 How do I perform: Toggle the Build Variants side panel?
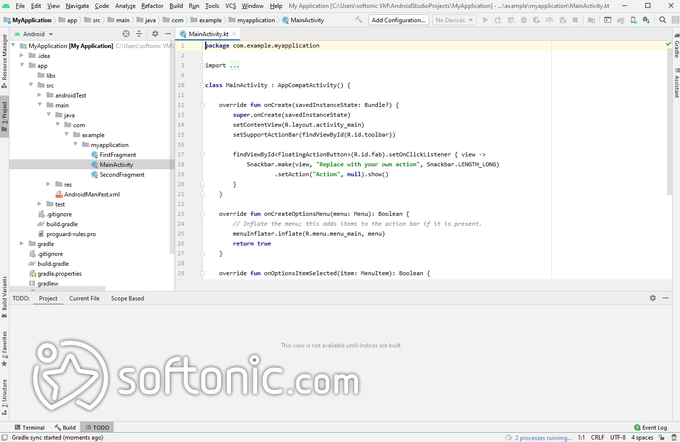[x=4, y=297]
